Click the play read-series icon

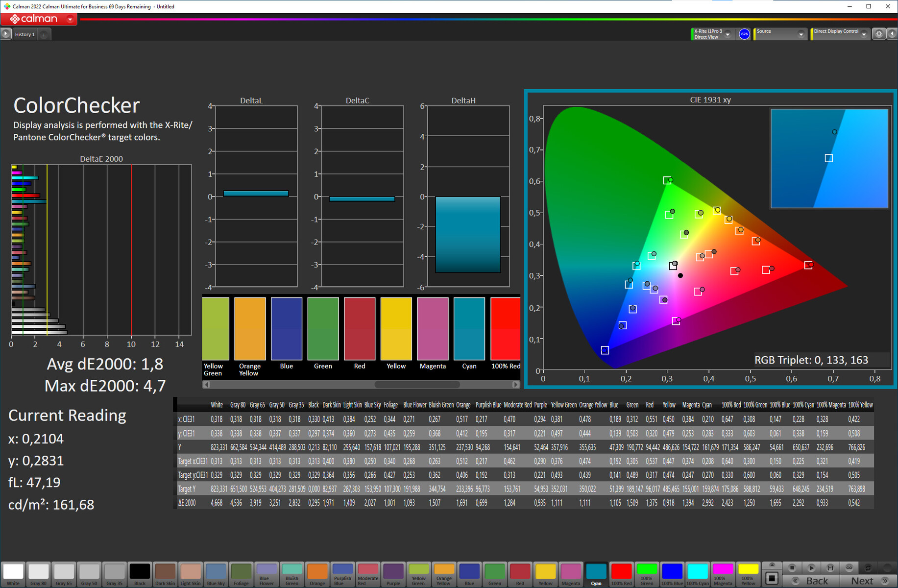coord(811,567)
